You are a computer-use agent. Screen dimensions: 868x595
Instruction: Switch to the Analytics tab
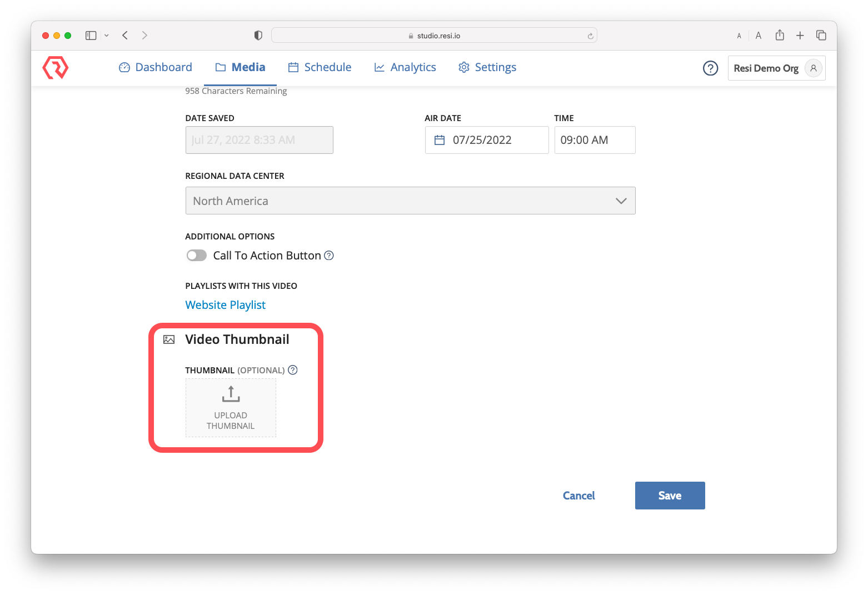click(x=405, y=67)
